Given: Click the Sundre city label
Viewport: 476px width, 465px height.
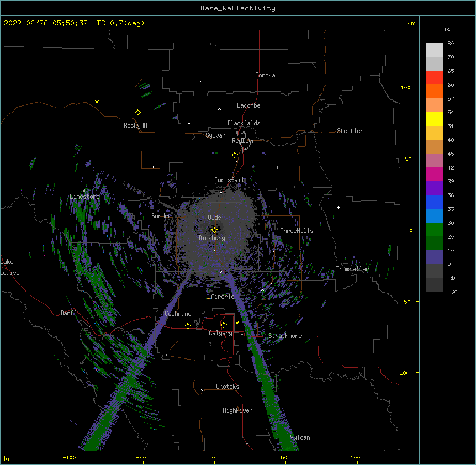Looking at the screenshot, I should tap(161, 216).
